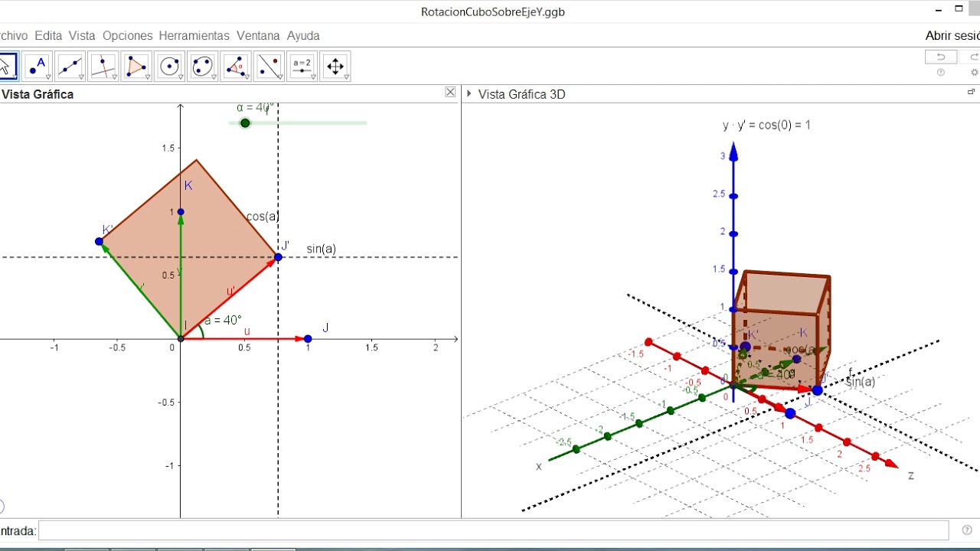Open input help icon beside Entrada bar
Image resolution: width=980 pixels, height=551 pixels.
[967, 530]
